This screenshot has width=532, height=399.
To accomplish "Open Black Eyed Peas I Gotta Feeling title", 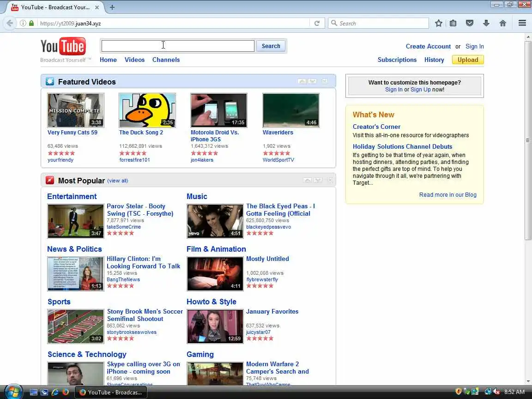I will point(281,210).
